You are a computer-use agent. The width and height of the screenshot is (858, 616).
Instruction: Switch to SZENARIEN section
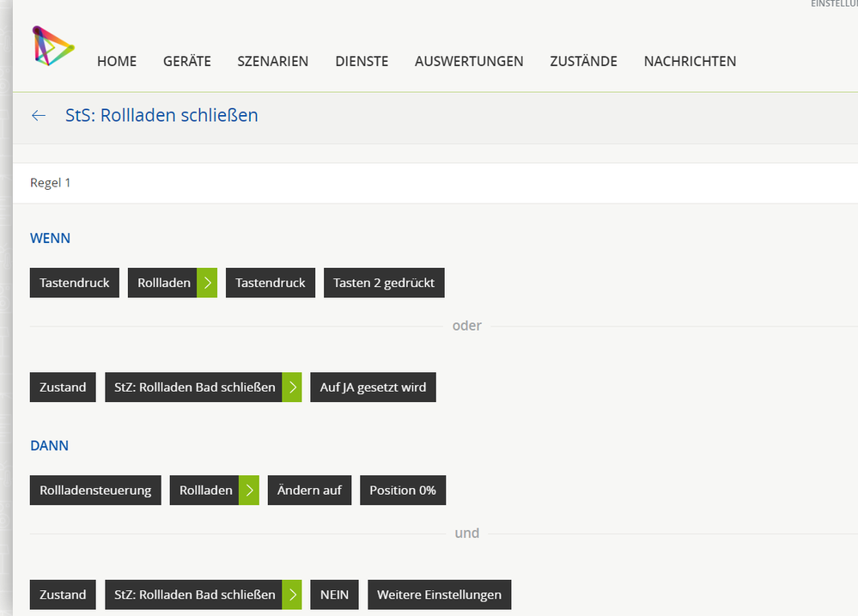pos(272,61)
